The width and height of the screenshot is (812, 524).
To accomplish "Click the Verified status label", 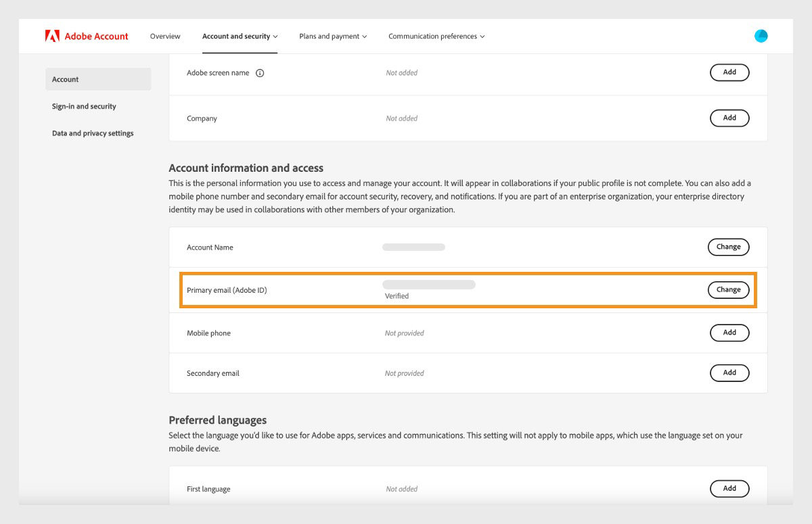I will coord(397,296).
